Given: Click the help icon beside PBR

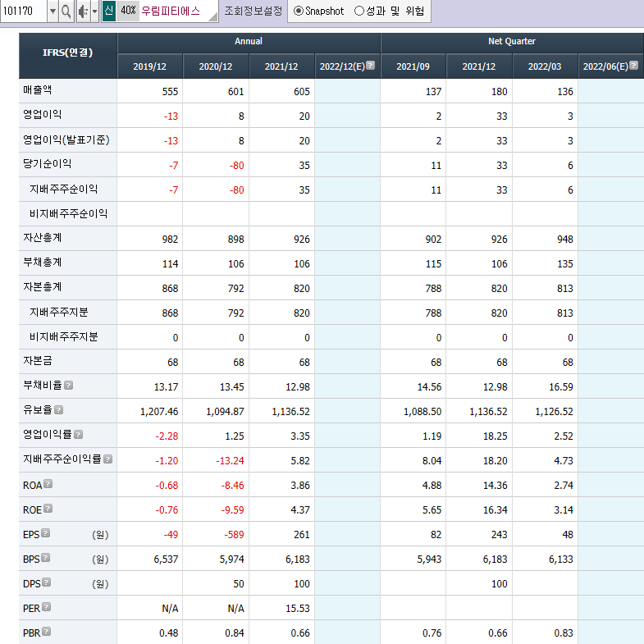Looking at the screenshot, I should pyautogui.click(x=47, y=632).
